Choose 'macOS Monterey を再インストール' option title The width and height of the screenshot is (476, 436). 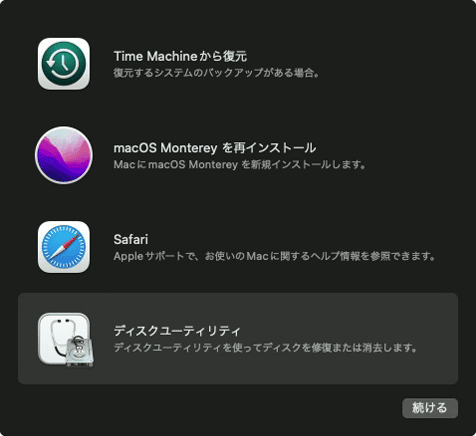point(215,148)
